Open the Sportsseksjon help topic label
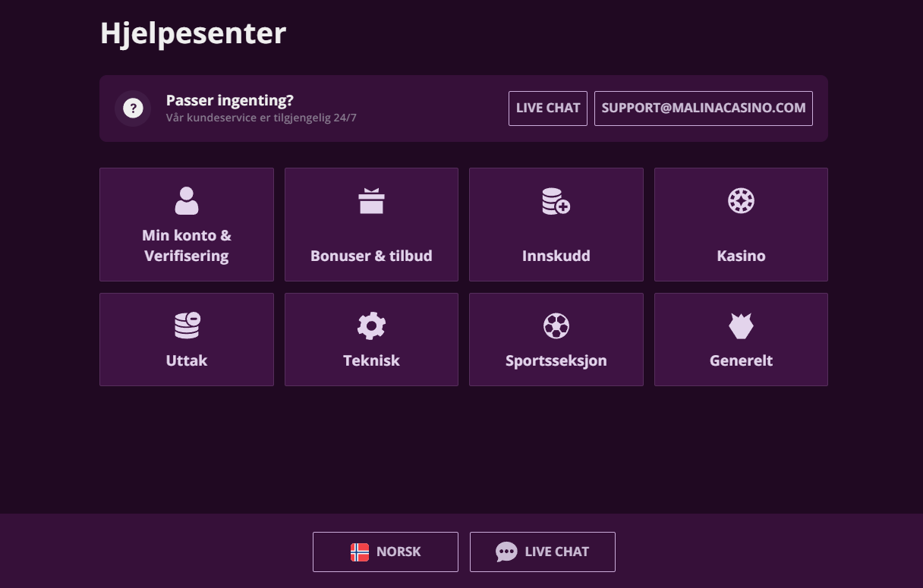 point(556,361)
